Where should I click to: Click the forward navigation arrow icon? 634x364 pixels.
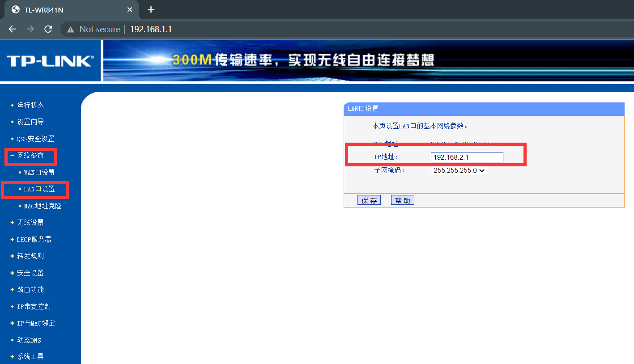[30, 29]
